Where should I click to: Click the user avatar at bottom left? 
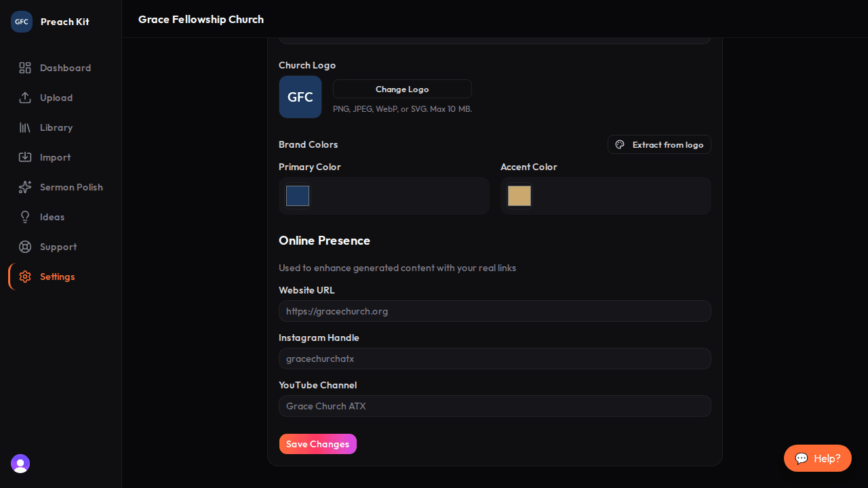pyautogui.click(x=20, y=464)
